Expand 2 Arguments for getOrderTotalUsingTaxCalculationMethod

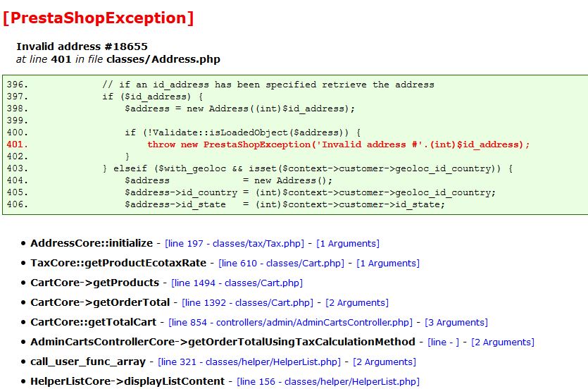[503, 342]
